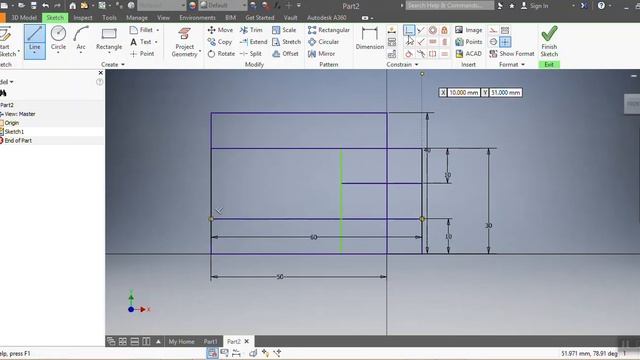Close the Part2 document tab
Screen dimensions: 640x360
(x=247, y=341)
